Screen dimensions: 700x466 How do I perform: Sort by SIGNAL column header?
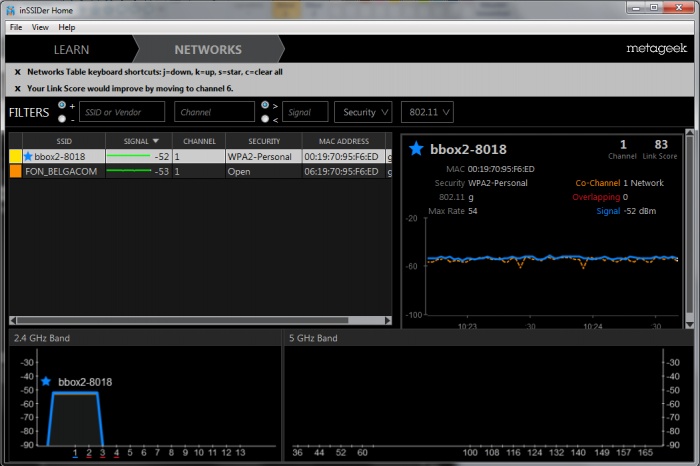139,141
